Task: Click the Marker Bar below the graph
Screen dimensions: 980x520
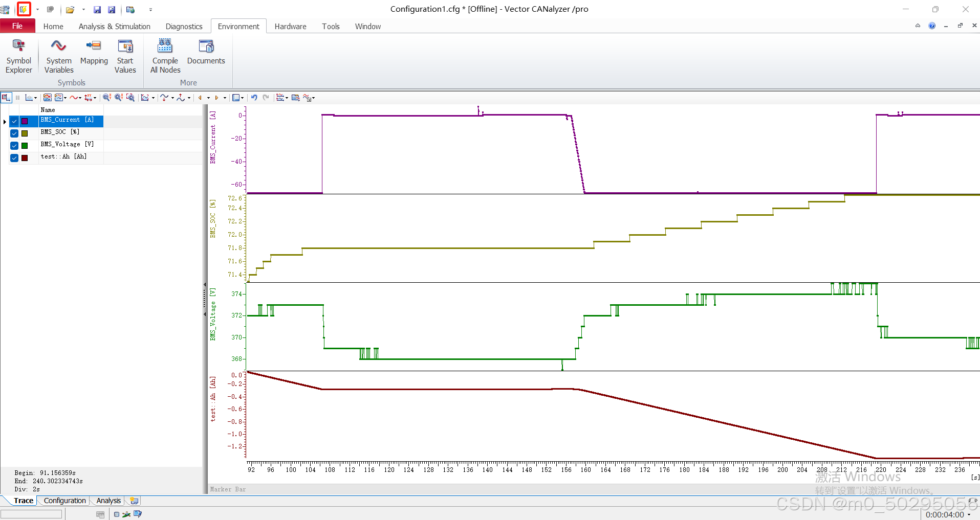Action: coord(594,489)
